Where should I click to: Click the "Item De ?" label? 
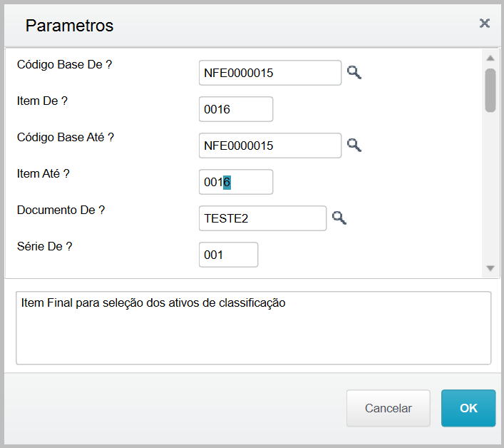tap(42, 101)
